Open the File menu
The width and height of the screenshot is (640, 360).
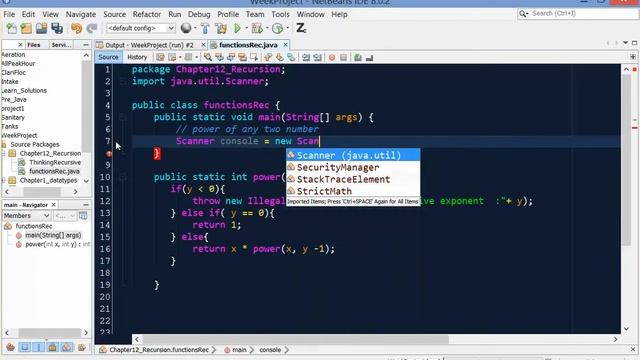tap(9, 14)
